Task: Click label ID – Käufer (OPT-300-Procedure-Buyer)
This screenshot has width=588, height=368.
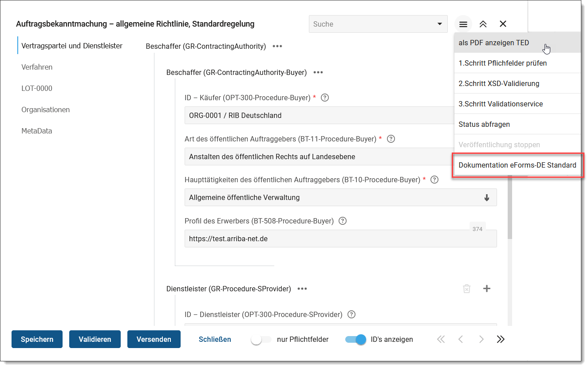Action: tap(248, 98)
